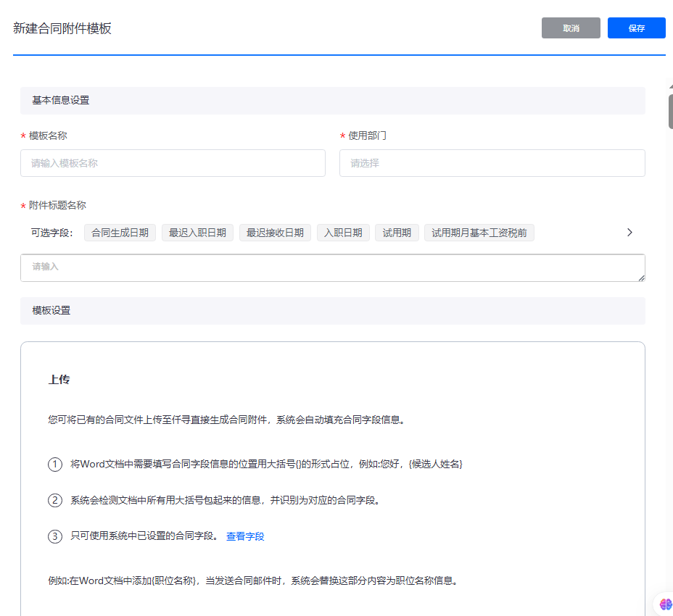Click the 取消 cancel button
673x616 pixels.
click(571, 28)
